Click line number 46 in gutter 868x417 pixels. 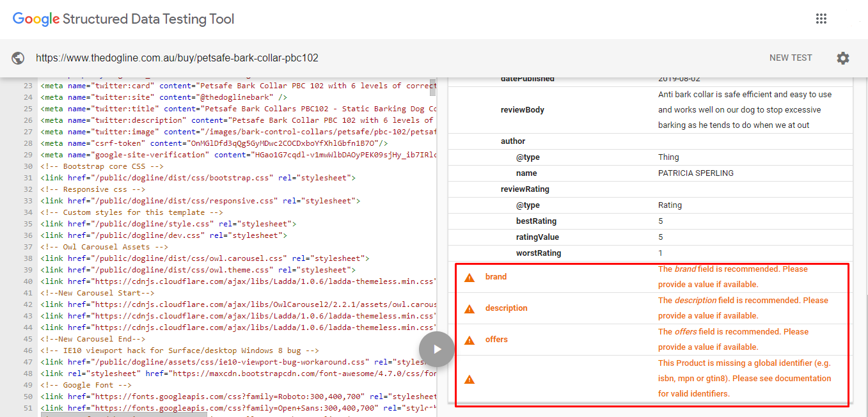[x=27, y=350]
